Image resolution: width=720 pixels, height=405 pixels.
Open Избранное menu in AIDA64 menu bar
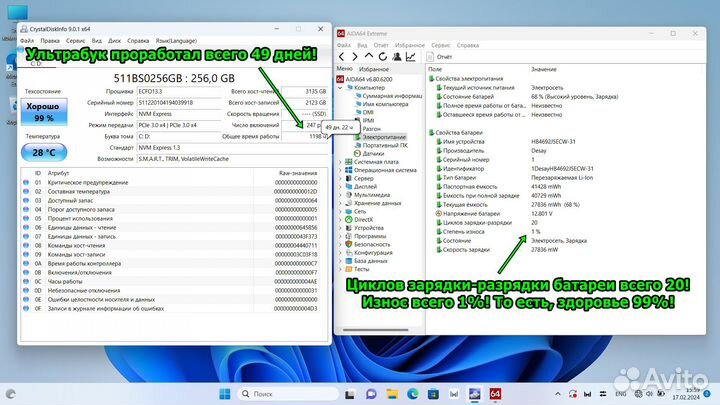(x=410, y=45)
